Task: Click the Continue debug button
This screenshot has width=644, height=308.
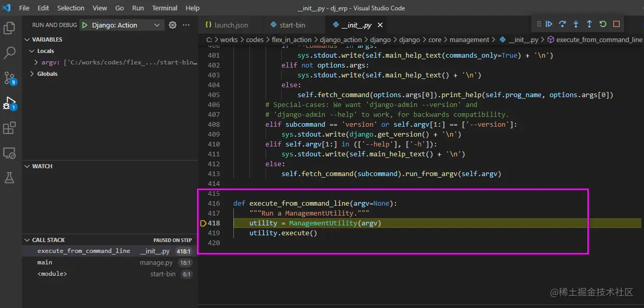Action: pos(549,24)
